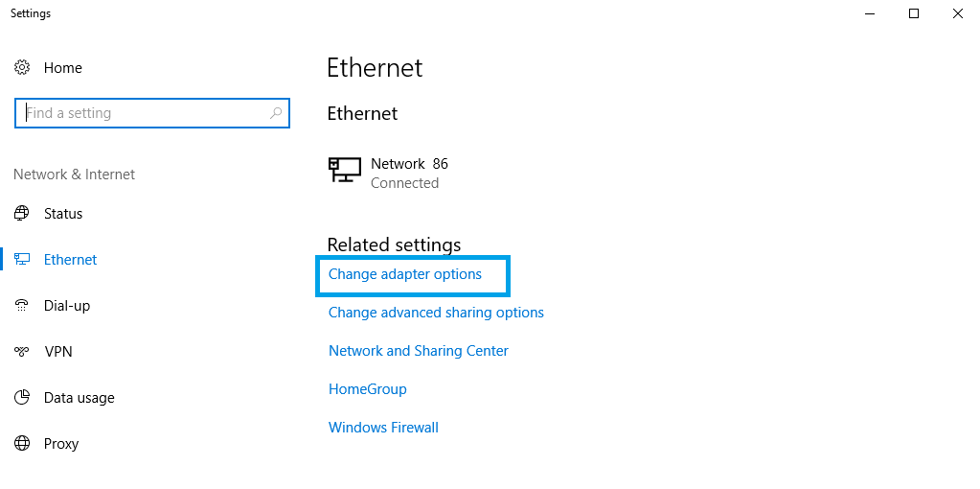
Task: Maximize the Settings window
Action: coord(914,13)
